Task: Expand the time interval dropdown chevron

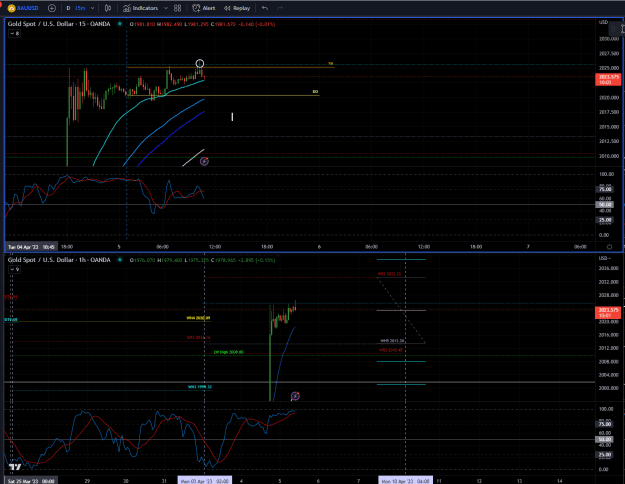Action: (92, 8)
